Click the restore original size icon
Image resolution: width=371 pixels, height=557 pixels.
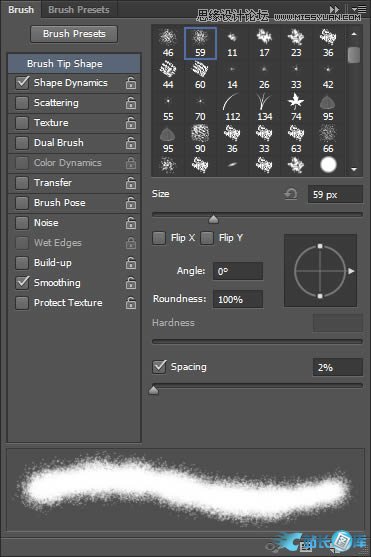click(291, 194)
